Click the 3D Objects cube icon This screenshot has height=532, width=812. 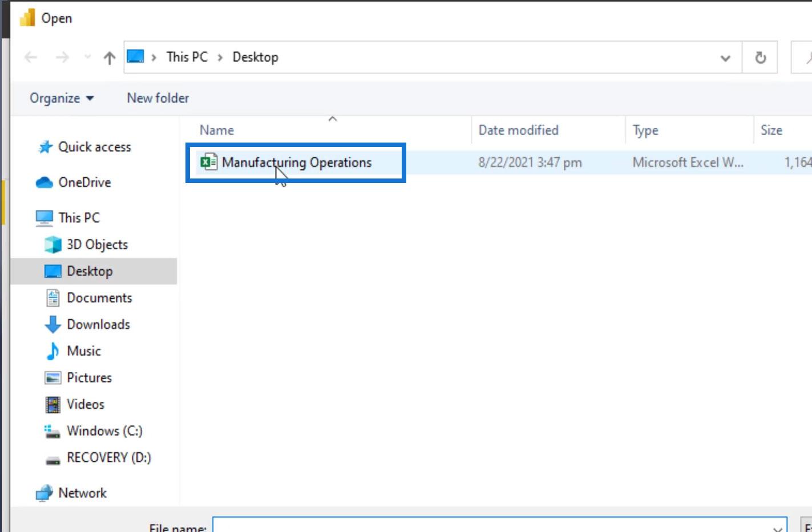click(52, 245)
